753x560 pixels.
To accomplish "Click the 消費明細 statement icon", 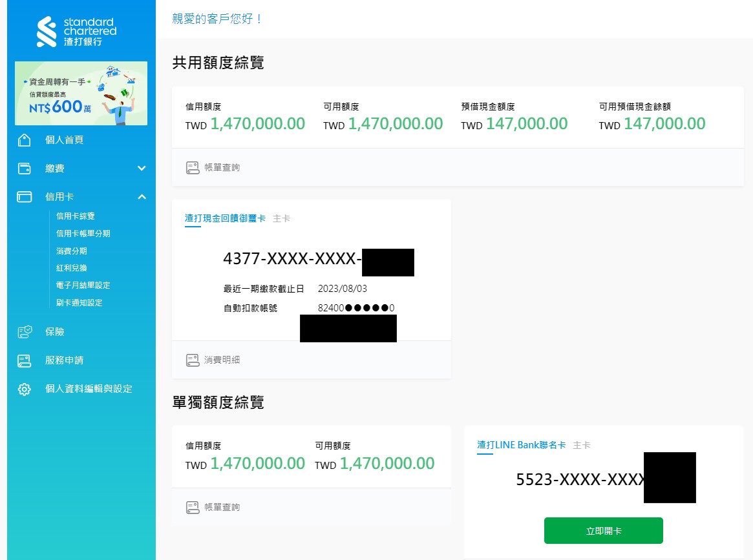I will [193, 360].
